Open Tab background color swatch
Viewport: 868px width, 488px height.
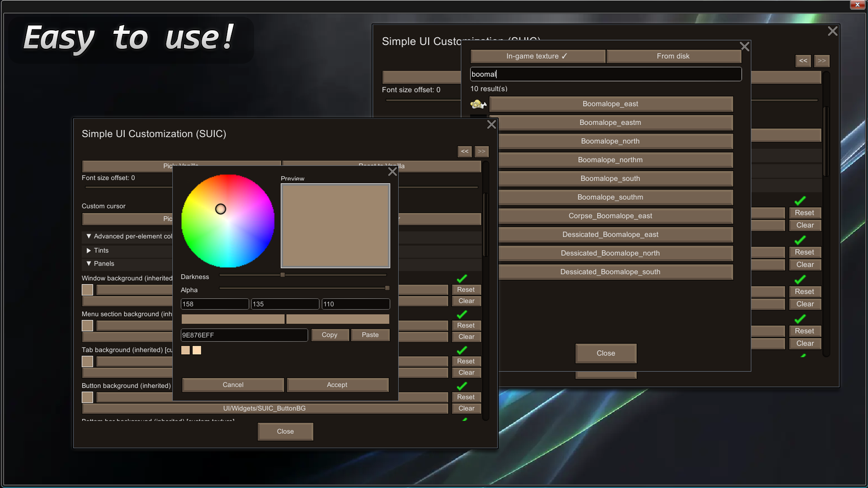click(x=87, y=361)
